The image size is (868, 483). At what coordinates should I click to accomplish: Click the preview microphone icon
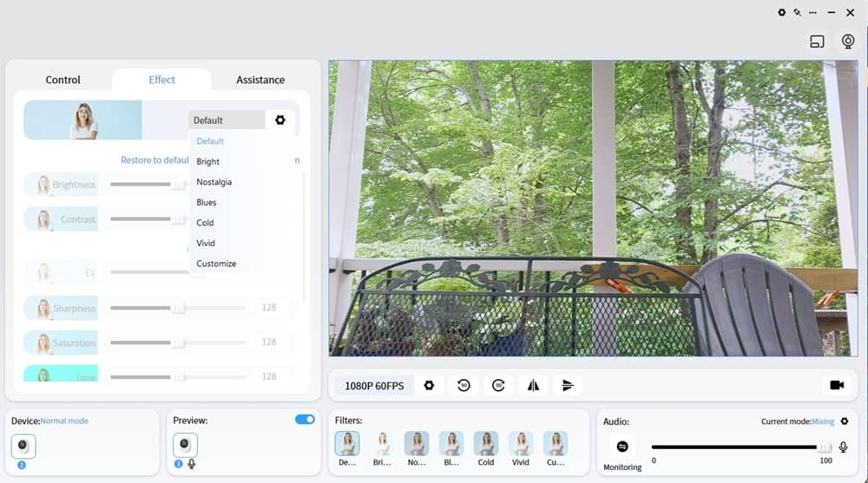click(192, 464)
